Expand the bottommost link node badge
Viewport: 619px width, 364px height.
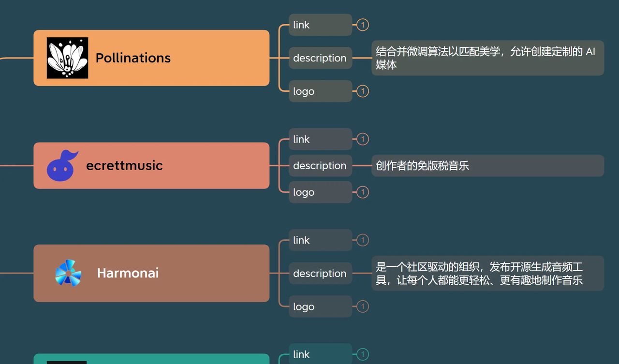point(362,354)
